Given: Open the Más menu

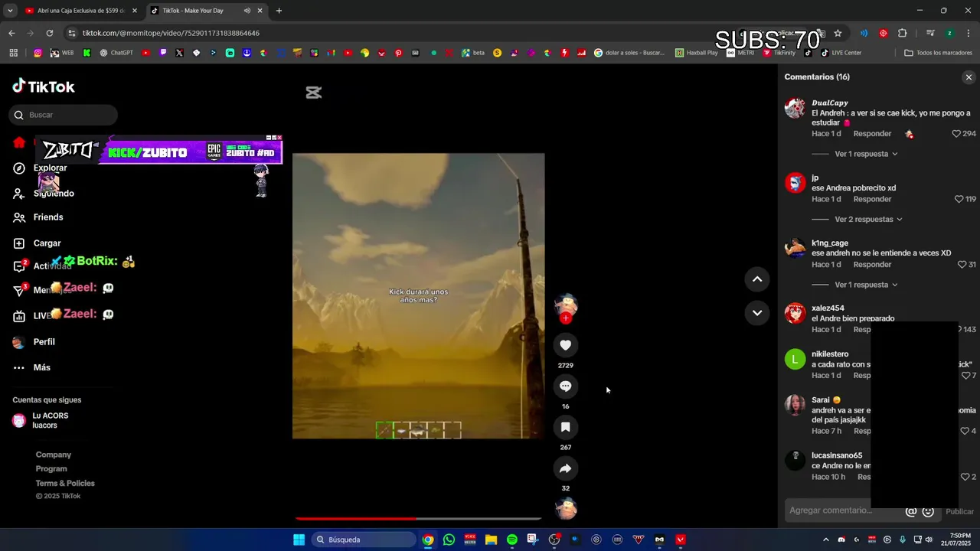Looking at the screenshot, I should click(41, 368).
